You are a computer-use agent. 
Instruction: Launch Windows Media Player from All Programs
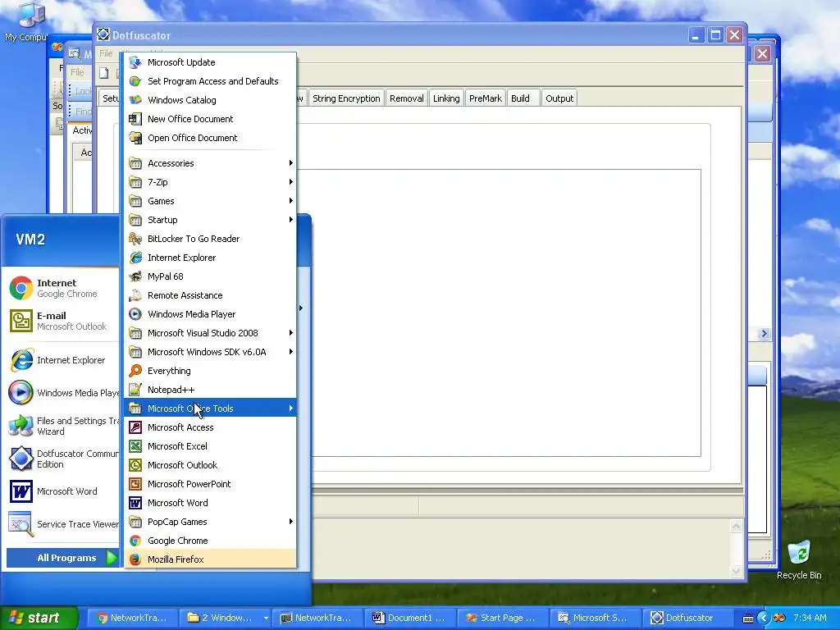click(210, 314)
